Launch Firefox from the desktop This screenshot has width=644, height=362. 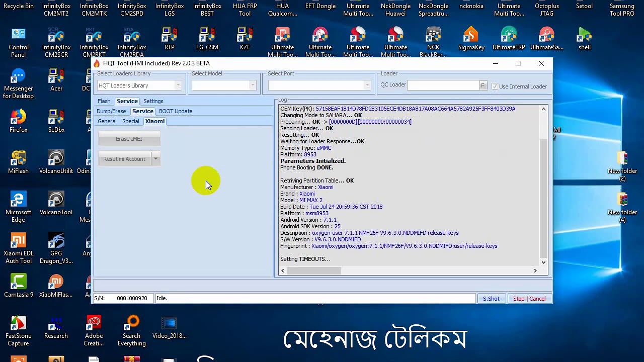pos(19,121)
